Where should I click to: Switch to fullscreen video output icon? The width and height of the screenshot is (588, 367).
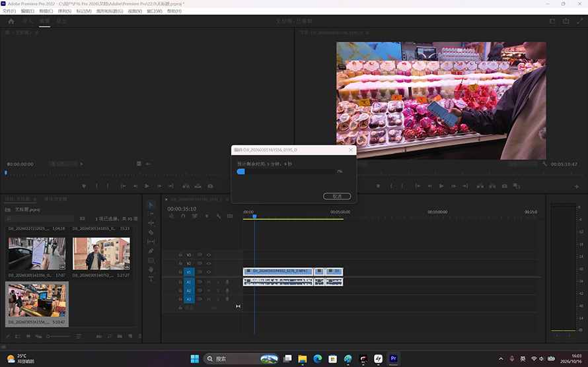pyautogui.click(x=579, y=21)
